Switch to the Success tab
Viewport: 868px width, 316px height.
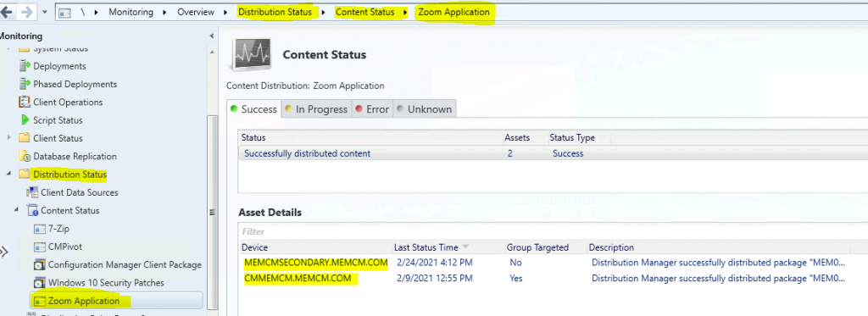pos(254,109)
